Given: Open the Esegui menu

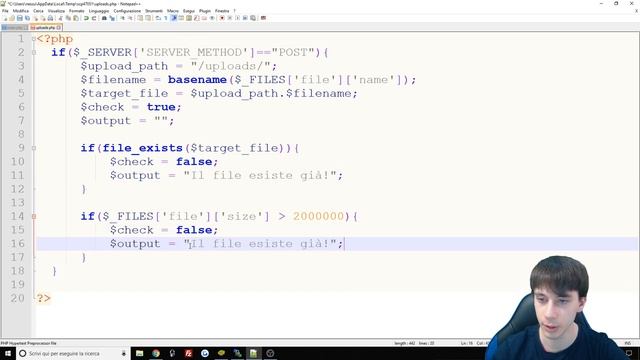Looking at the screenshot, I should pos(189,11).
